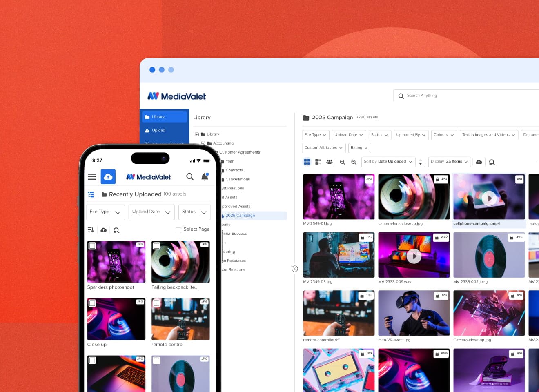The height and width of the screenshot is (392, 539).
Task: Select the Sparklers photoshoot checkbox
Action: (93, 246)
